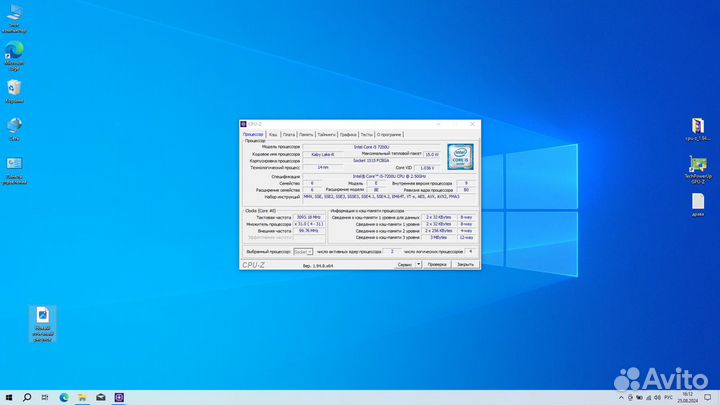This screenshot has width=720, height=405.
Task: Launch the TechPowerUp GPU-Z desktop shortcut
Action: [x=698, y=170]
